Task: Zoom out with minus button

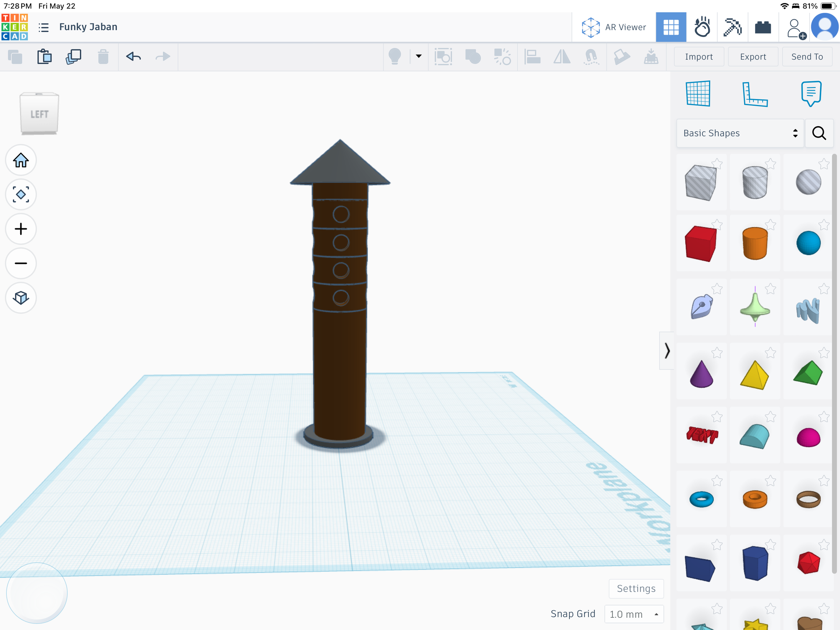Action: point(21,263)
